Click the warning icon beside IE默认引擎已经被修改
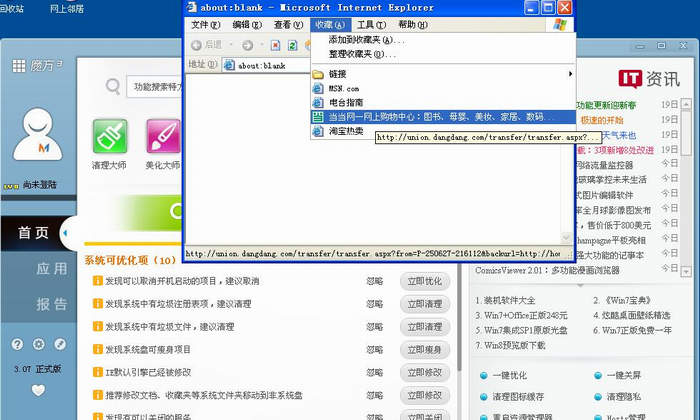700x420 pixels. point(97,372)
